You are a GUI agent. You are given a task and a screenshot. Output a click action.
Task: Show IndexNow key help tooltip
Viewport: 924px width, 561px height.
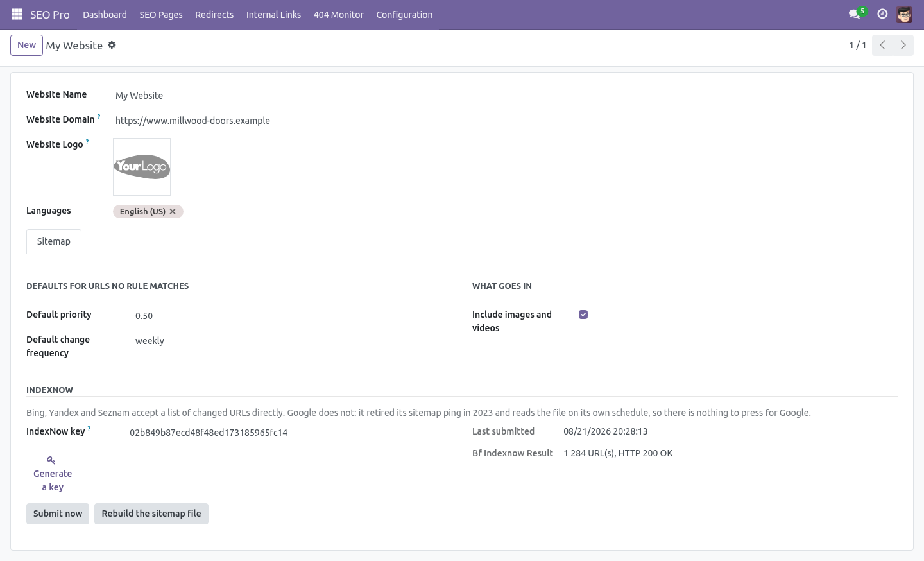[x=89, y=429]
